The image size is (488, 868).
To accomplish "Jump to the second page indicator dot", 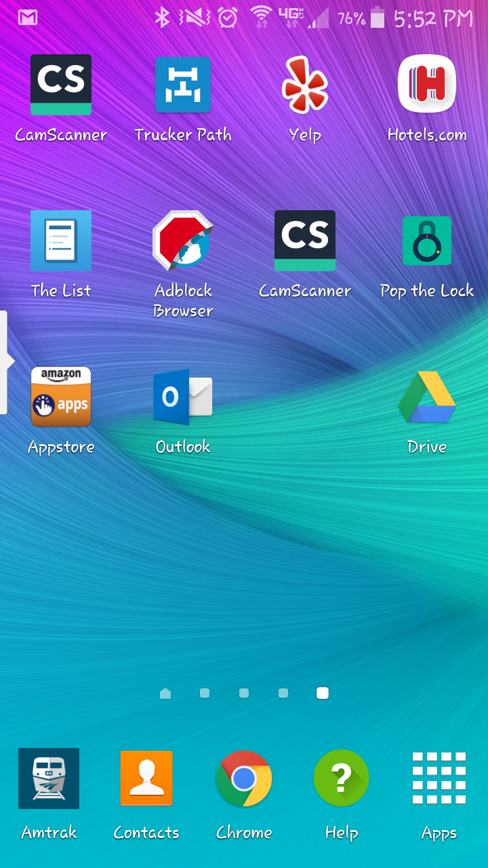I will (205, 693).
